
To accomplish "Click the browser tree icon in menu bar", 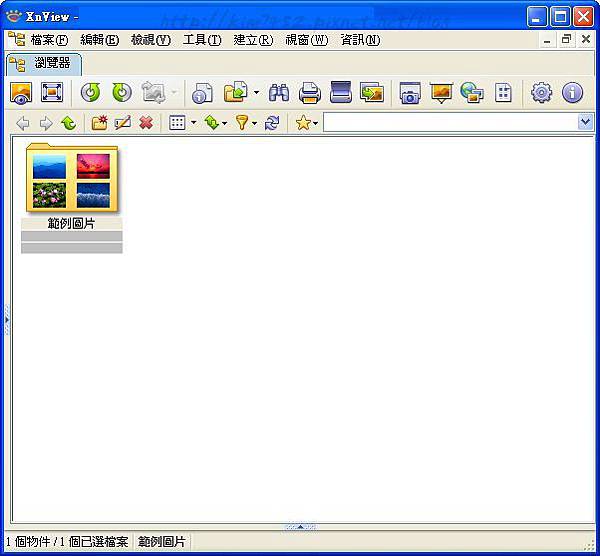I will 16,39.
